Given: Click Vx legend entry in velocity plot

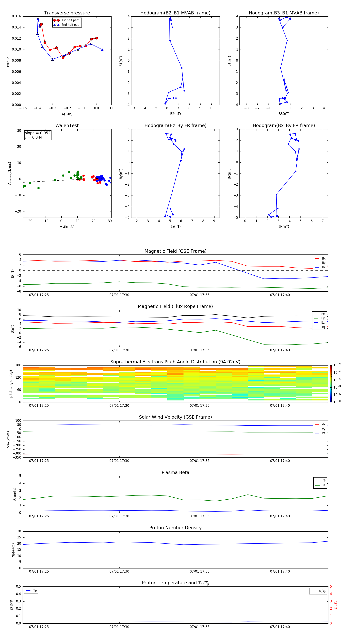Looking at the screenshot, I should (x=320, y=424).
